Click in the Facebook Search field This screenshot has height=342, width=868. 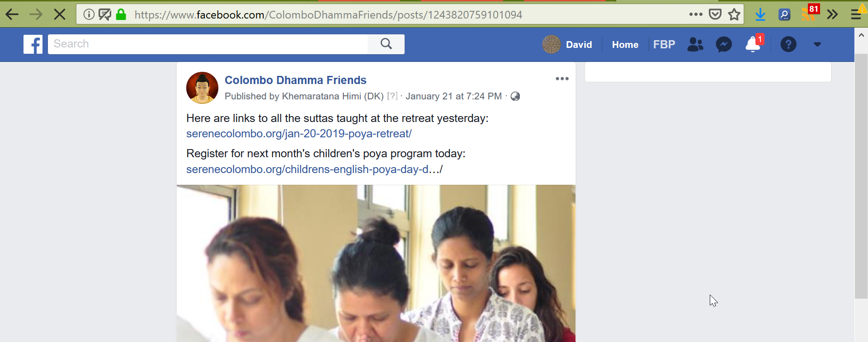tap(208, 44)
